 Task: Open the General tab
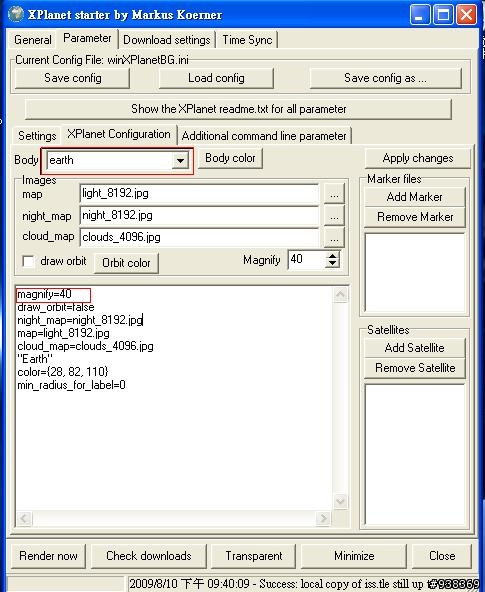tap(33, 40)
